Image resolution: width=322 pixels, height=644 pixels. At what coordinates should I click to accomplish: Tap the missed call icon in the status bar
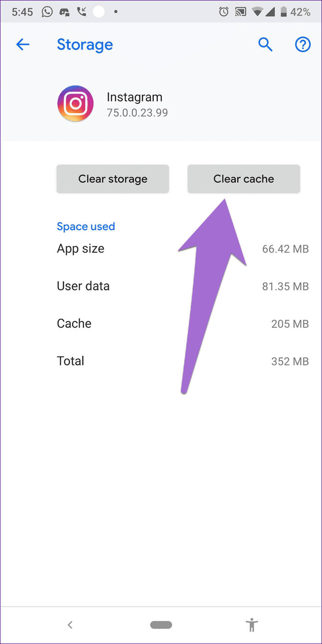point(82,12)
